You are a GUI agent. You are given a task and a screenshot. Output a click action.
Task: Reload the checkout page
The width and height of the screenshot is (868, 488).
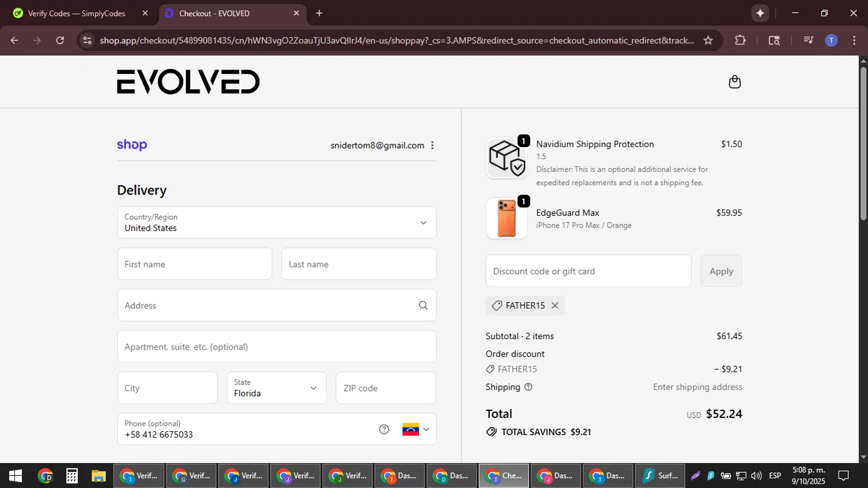(x=60, y=40)
